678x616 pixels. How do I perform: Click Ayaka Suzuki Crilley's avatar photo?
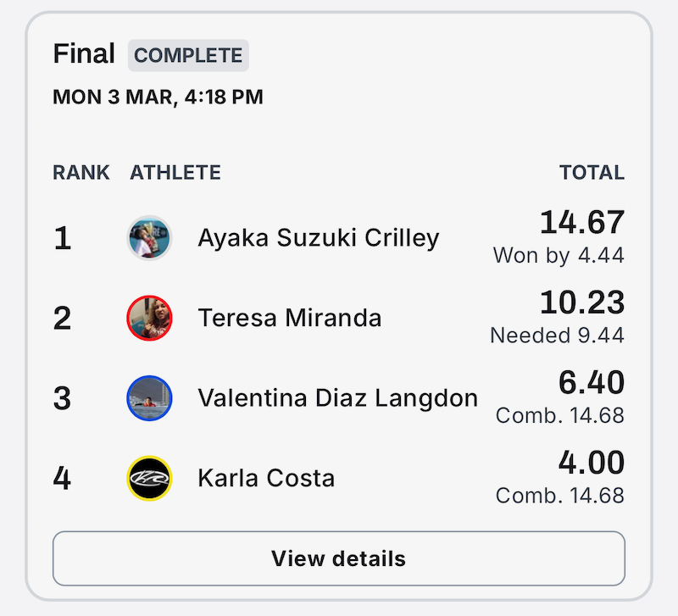(x=149, y=238)
